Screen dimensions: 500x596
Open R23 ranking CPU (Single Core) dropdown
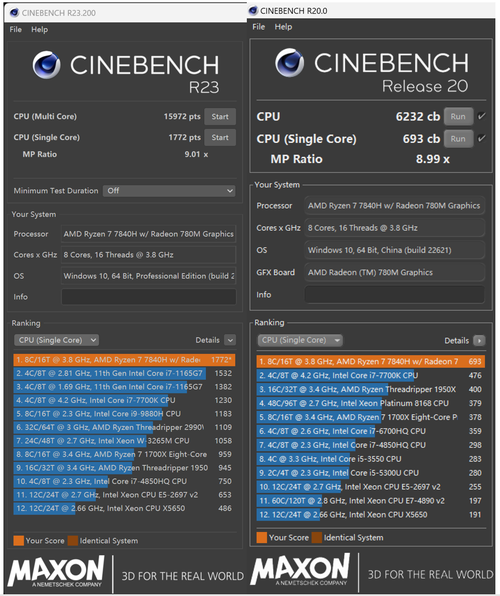pos(56,340)
